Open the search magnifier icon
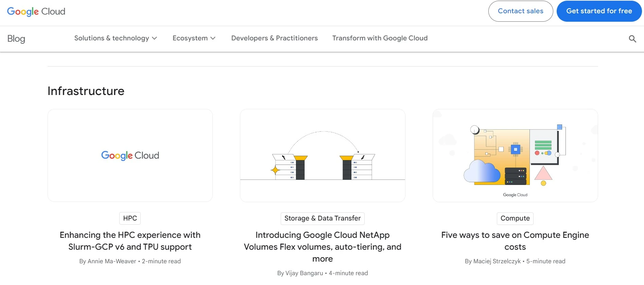Image resolution: width=644 pixels, height=285 pixels. (632, 39)
